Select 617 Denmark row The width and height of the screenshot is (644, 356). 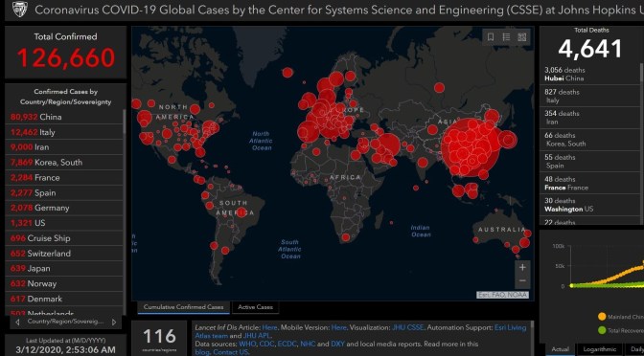(64, 299)
